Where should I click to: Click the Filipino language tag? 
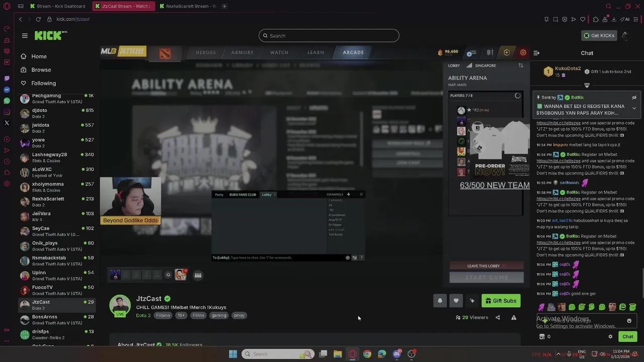pos(163,315)
